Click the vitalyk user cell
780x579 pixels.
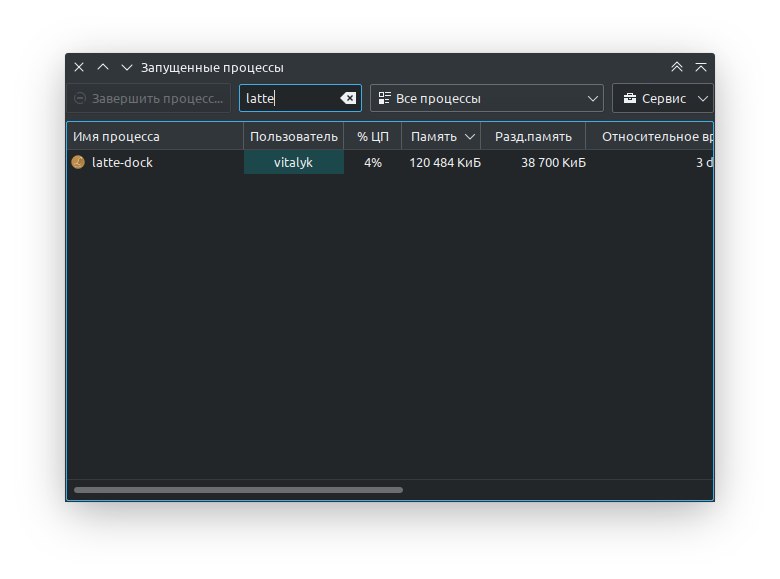[293, 163]
